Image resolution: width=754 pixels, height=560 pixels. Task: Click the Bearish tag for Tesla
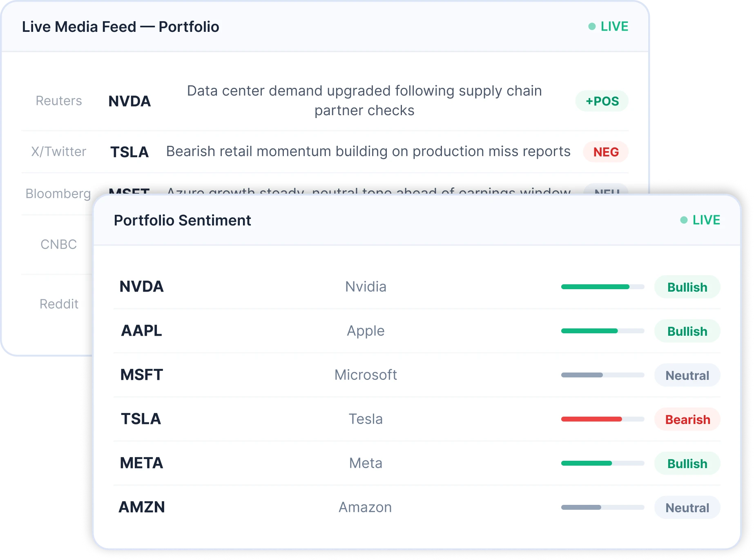point(687,419)
